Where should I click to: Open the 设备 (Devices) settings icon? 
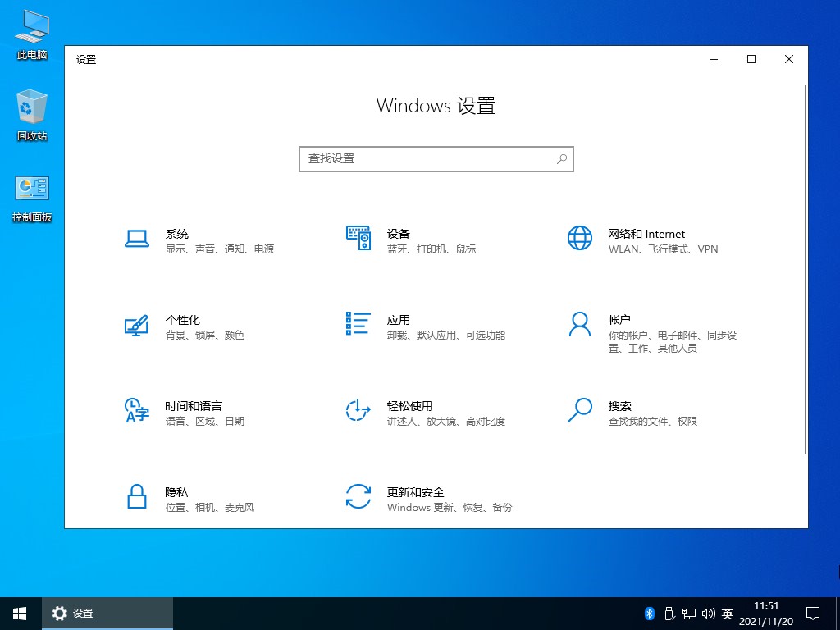[x=358, y=238]
